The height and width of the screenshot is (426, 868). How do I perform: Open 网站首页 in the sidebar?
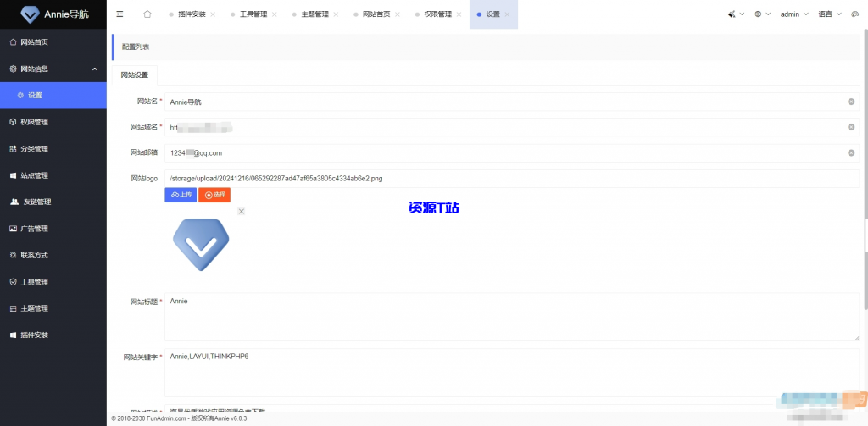coord(53,42)
